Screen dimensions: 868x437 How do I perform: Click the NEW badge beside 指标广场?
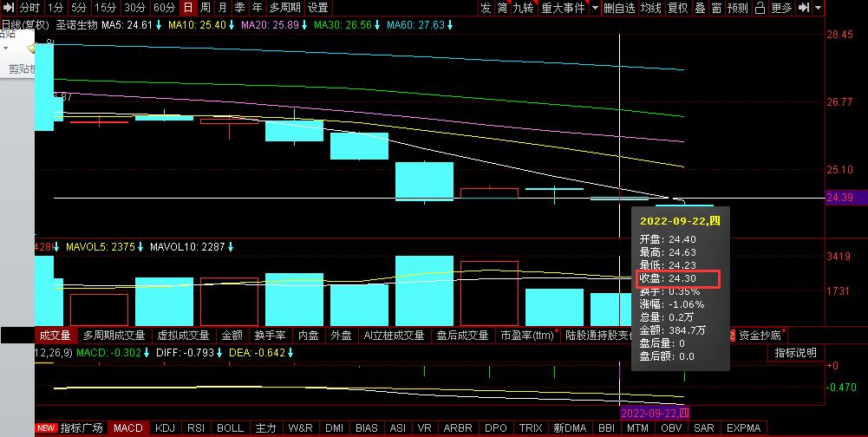point(46,428)
